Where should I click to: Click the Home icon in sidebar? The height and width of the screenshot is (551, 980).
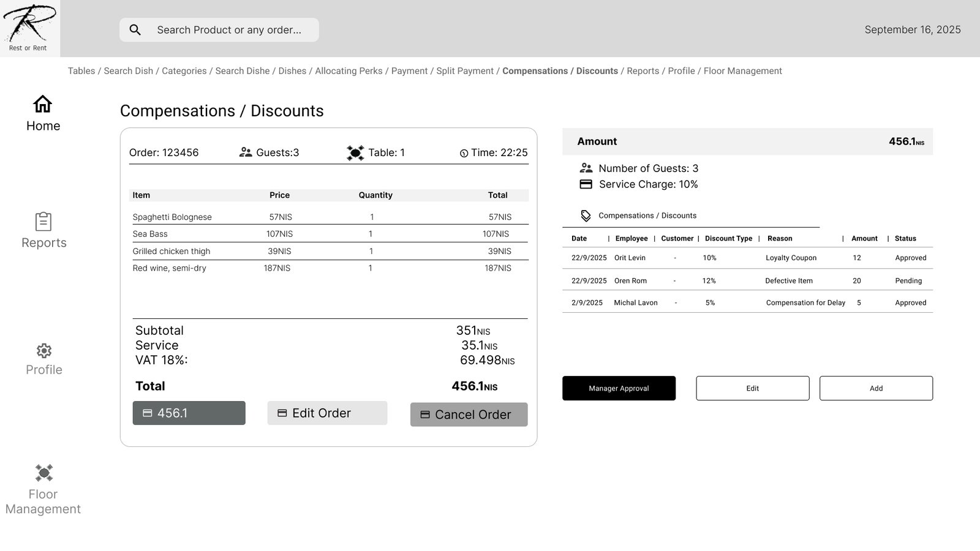coord(42,104)
